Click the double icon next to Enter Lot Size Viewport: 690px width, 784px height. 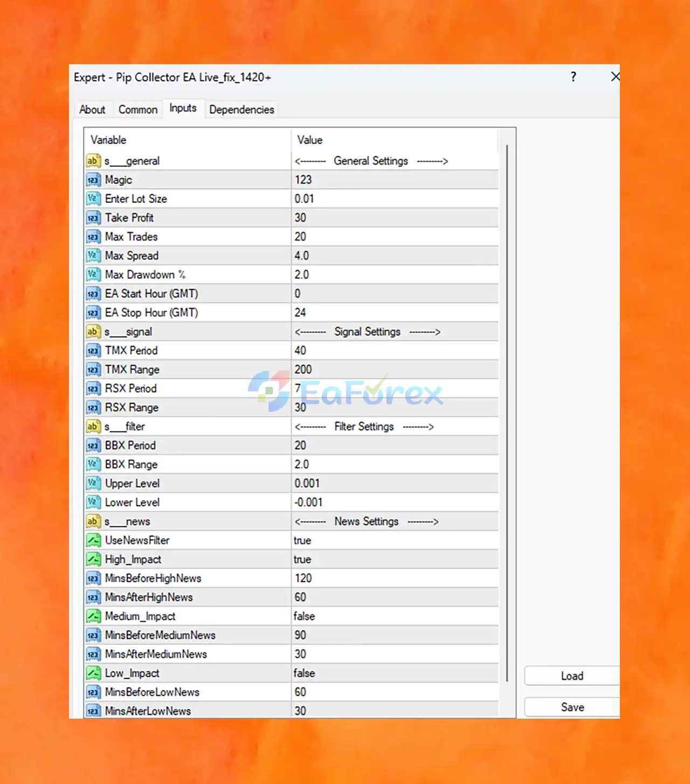(x=93, y=198)
